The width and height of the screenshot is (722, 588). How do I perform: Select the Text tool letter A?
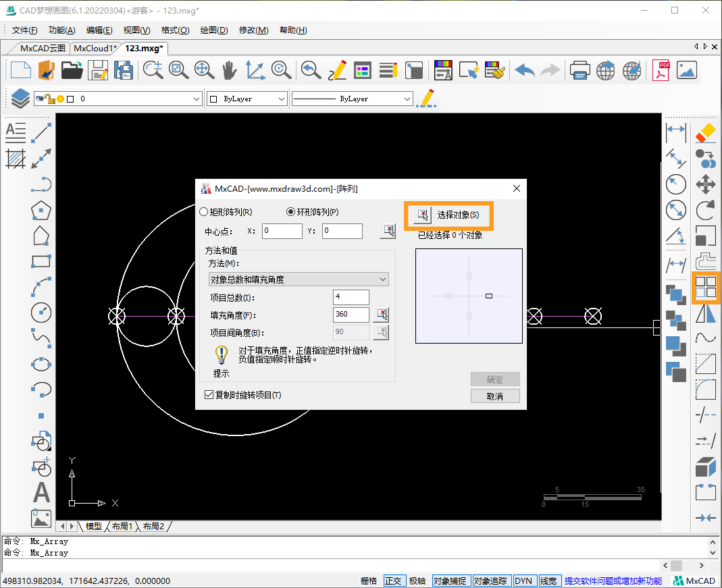41,493
